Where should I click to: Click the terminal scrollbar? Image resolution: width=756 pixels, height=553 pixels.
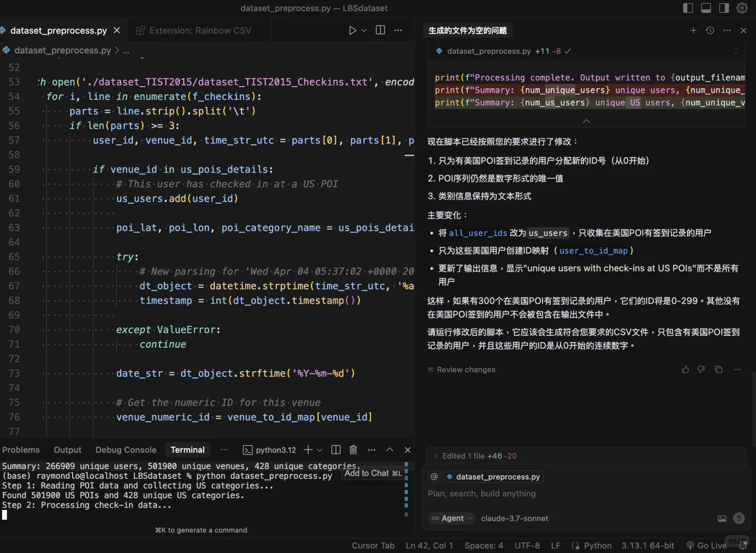[x=406, y=490]
